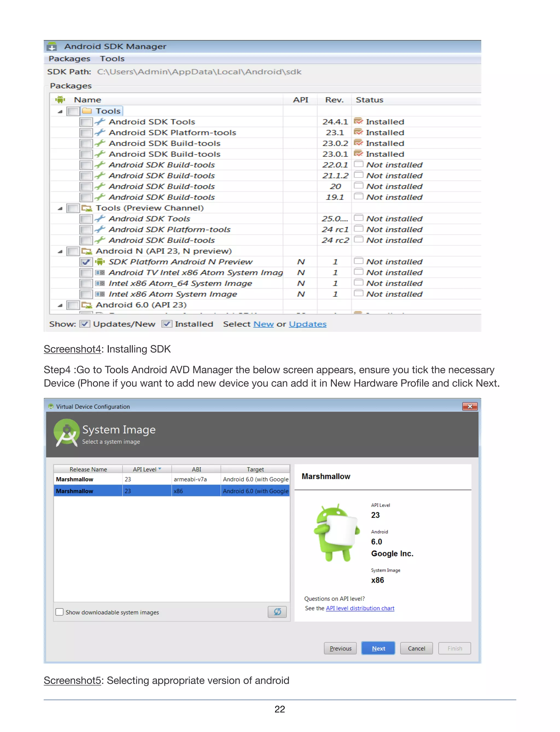The image size is (560, 732).
Task: Click the Tools folder icon
Action: point(87,111)
